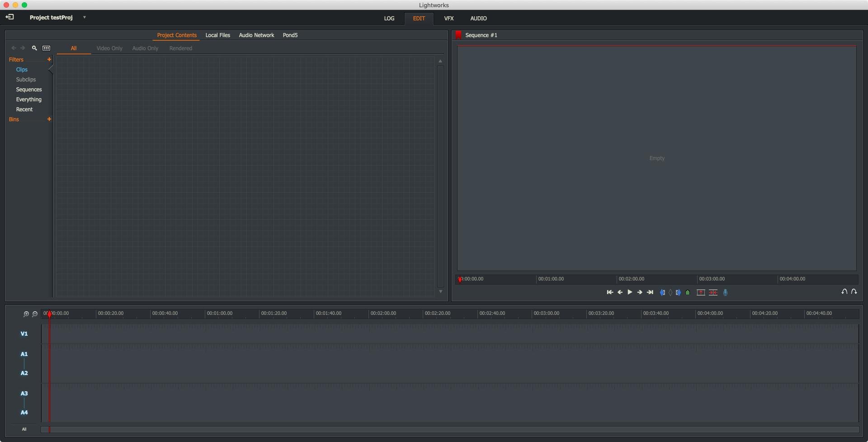Click the microphone voice-over icon
This screenshot has height=442, width=868.
[x=725, y=293]
